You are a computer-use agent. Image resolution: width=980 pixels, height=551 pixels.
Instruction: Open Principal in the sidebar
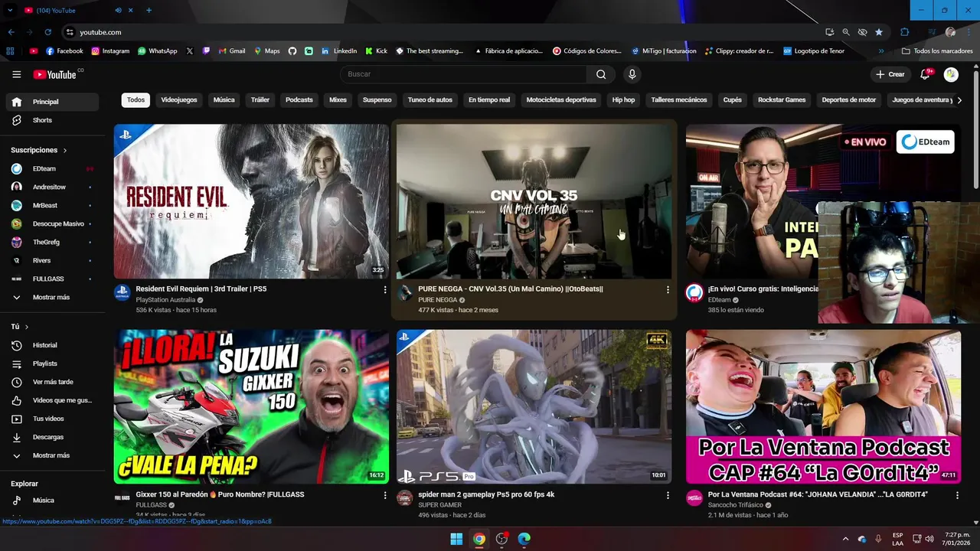[52, 102]
